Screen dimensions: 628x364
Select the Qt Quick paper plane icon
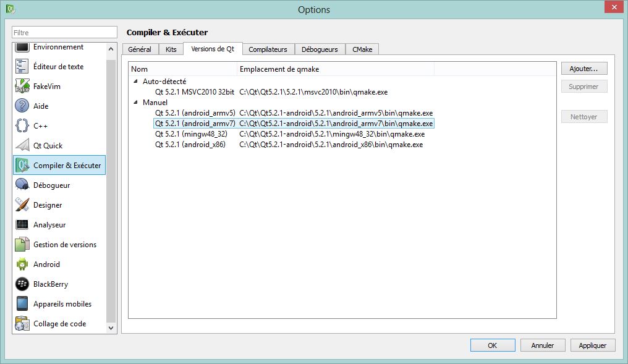tap(22, 145)
